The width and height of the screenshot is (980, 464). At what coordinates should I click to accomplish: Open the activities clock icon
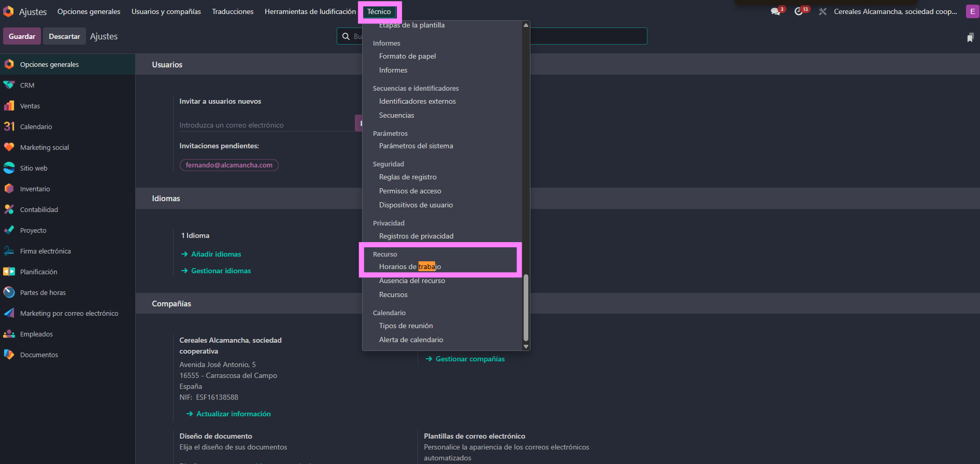799,11
